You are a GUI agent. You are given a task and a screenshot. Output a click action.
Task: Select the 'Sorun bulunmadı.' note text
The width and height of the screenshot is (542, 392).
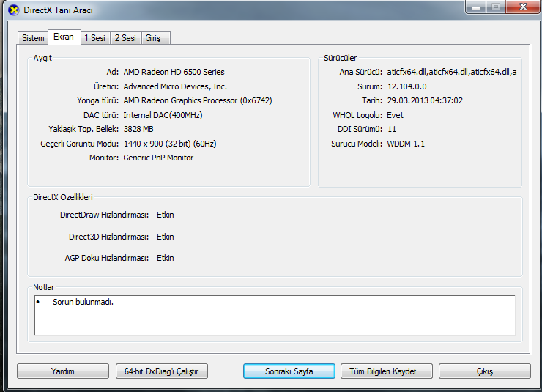coord(83,302)
